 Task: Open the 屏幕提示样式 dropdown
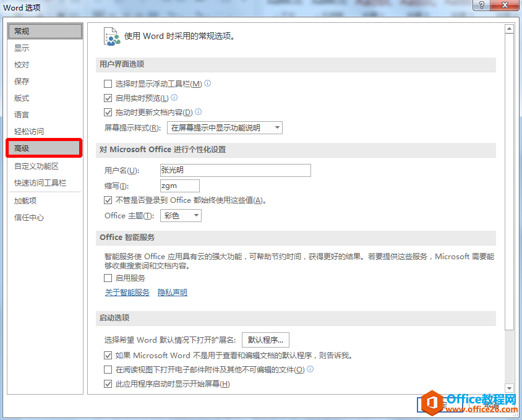pos(225,128)
